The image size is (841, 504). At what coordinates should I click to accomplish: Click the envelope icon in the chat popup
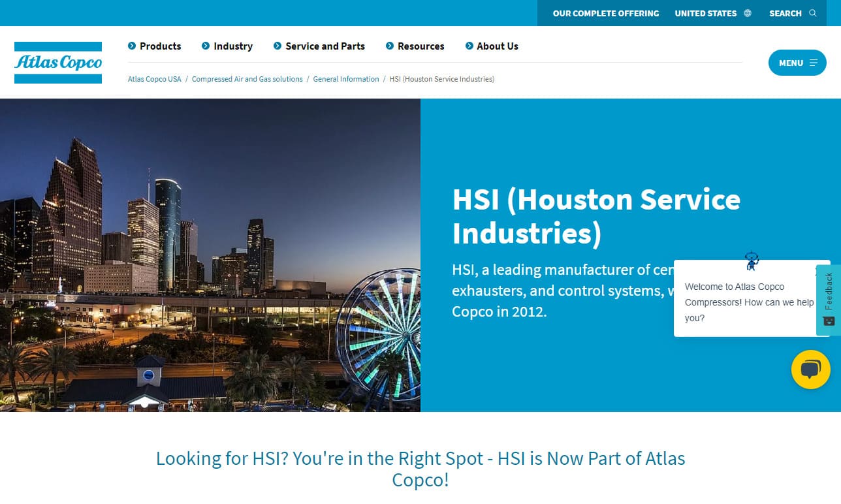point(828,321)
